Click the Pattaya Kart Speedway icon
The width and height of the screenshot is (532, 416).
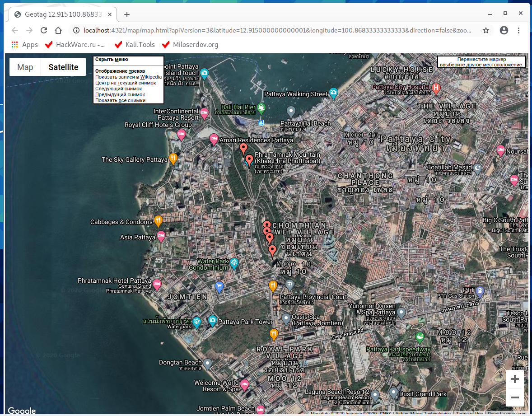click(x=420, y=337)
